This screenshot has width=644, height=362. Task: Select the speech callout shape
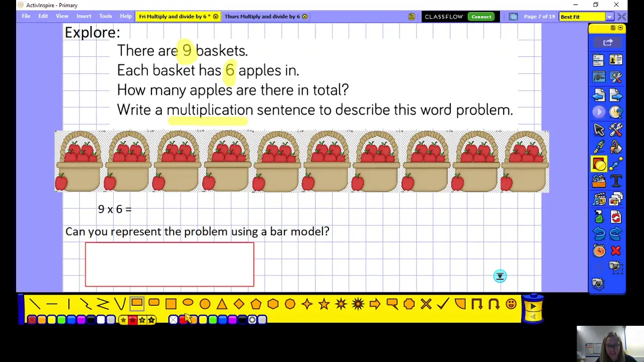click(392, 304)
